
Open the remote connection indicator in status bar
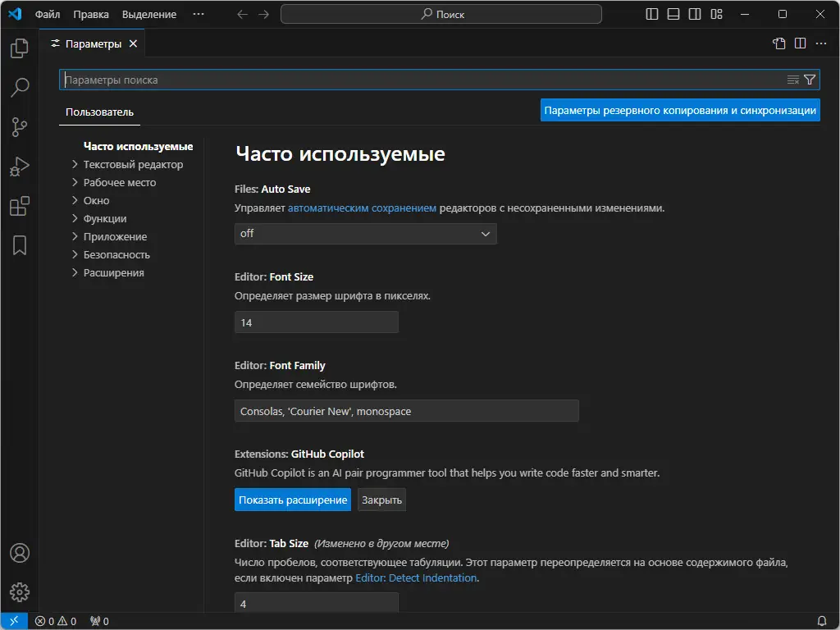click(11, 621)
